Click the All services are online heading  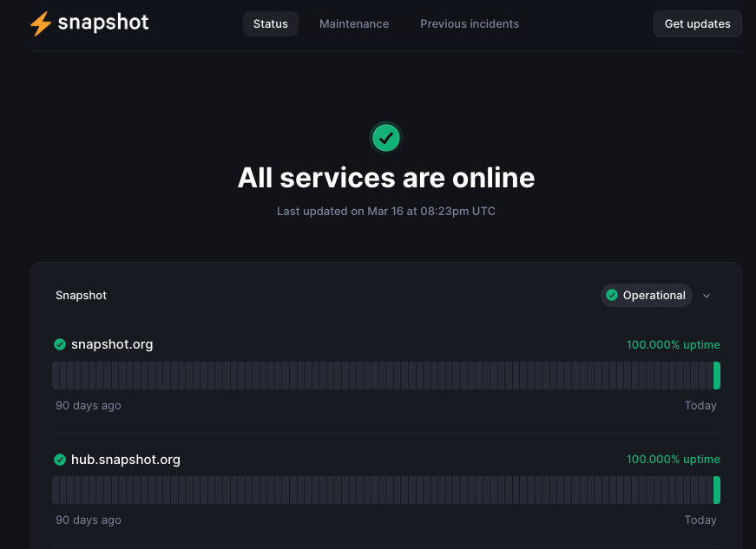click(386, 178)
